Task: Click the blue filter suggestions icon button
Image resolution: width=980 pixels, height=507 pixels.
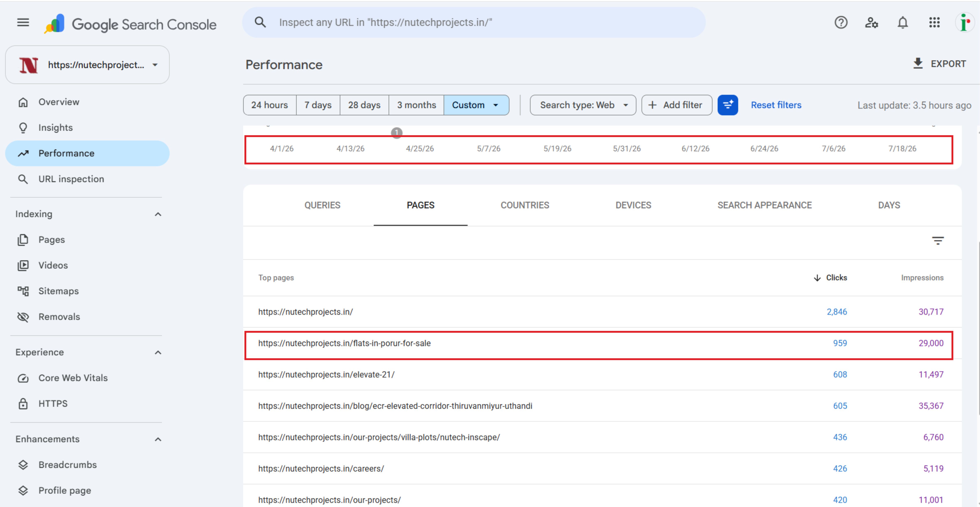Action: 727,105
